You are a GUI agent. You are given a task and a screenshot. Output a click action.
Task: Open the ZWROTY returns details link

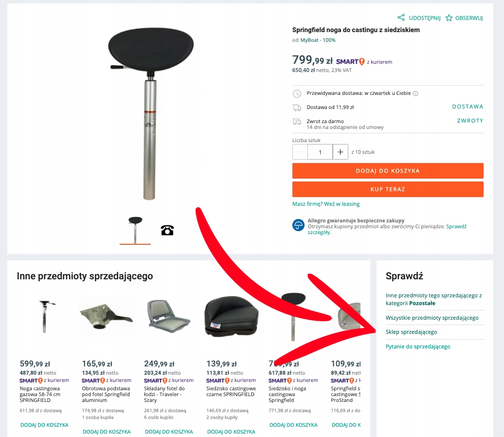pyautogui.click(x=470, y=121)
